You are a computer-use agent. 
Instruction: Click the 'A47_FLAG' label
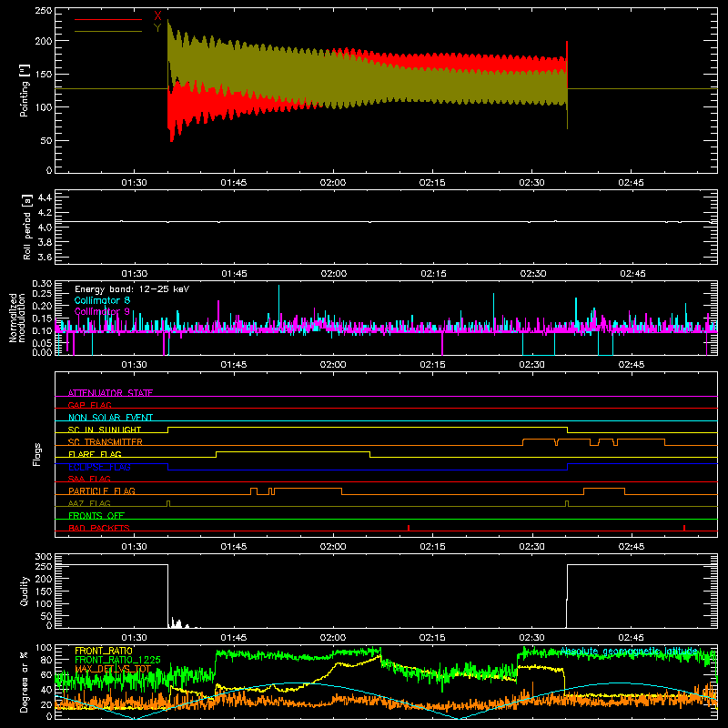coord(89,503)
